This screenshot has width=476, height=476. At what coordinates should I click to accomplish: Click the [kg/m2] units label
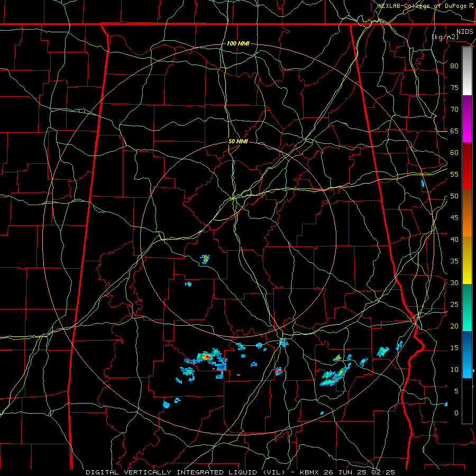tap(445, 37)
